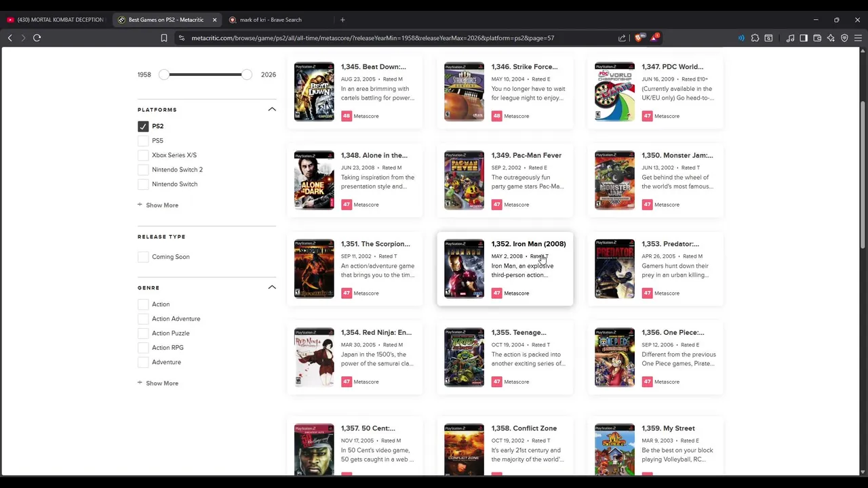The height and width of the screenshot is (488, 868).
Task: Check the PS5 platform checkbox
Action: coord(143,140)
